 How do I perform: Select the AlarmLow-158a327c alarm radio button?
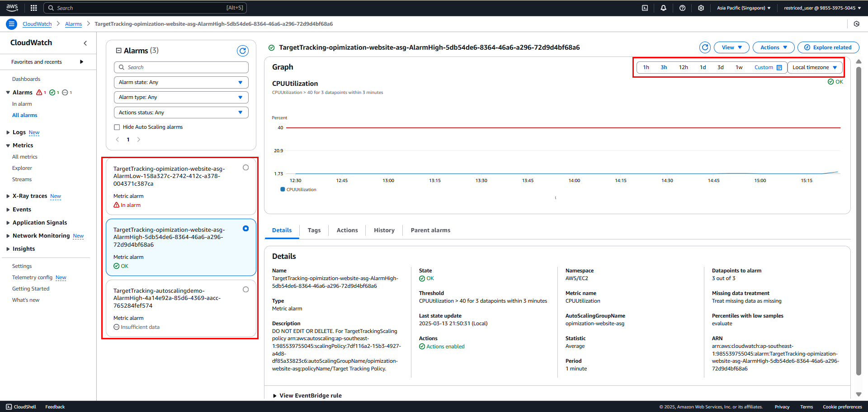246,168
